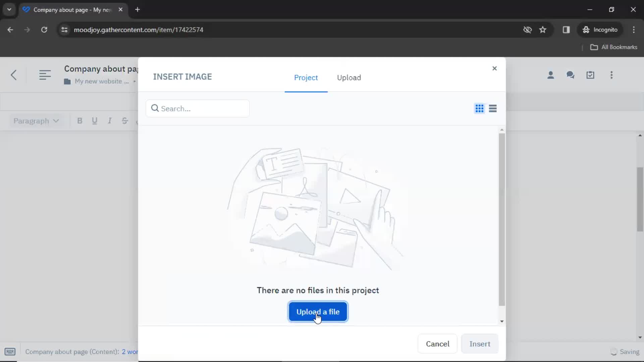Click the Insert button

479,344
